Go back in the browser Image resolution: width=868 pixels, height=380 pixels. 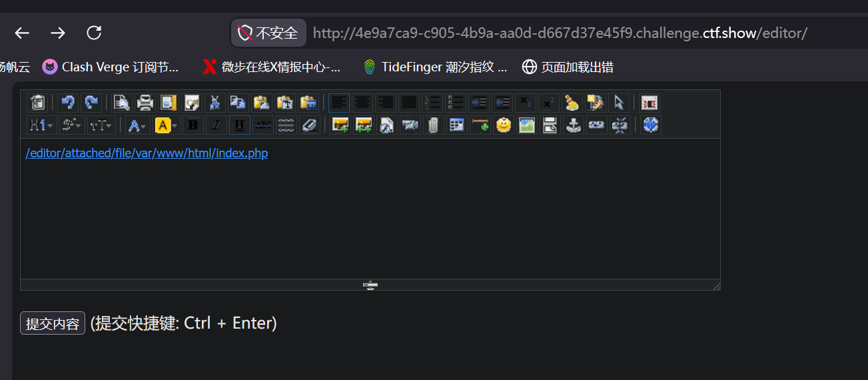point(23,33)
